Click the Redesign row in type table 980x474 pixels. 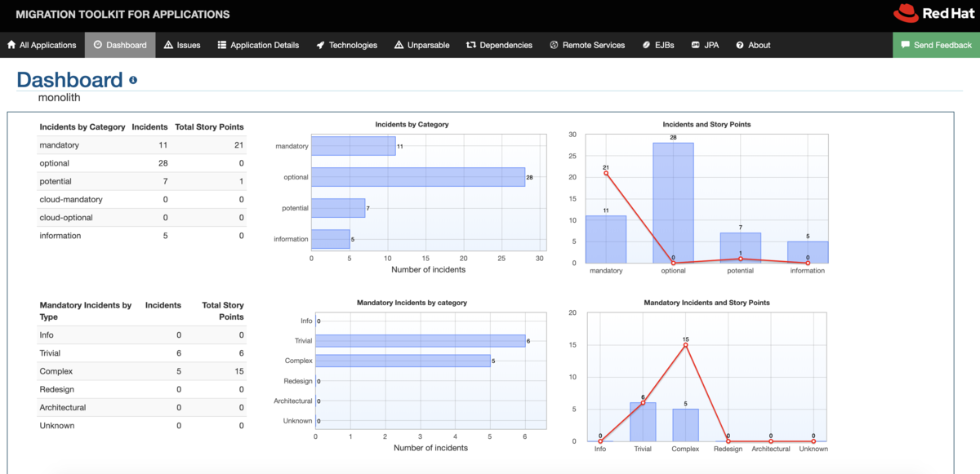pyautogui.click(x=142, y=389)
